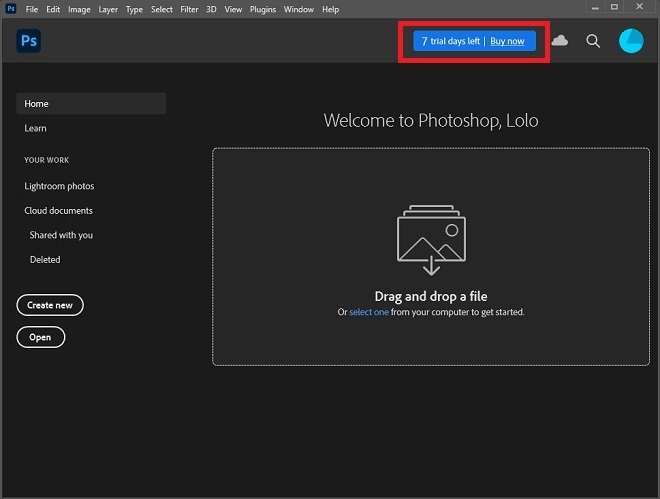The width and height of the screenshot is (660, 499).
Task: Click the Buy now link
Action: 507,41
